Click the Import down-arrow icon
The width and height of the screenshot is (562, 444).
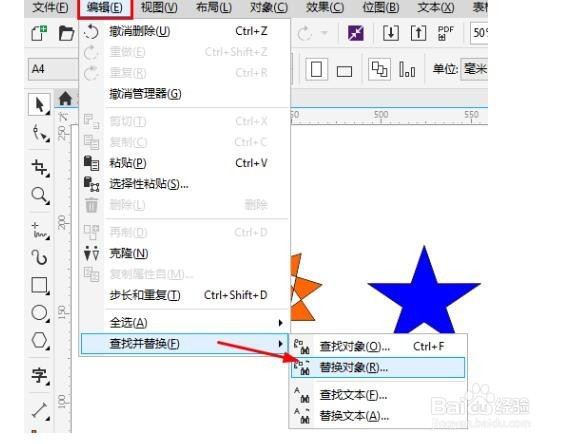pos(391,33)
